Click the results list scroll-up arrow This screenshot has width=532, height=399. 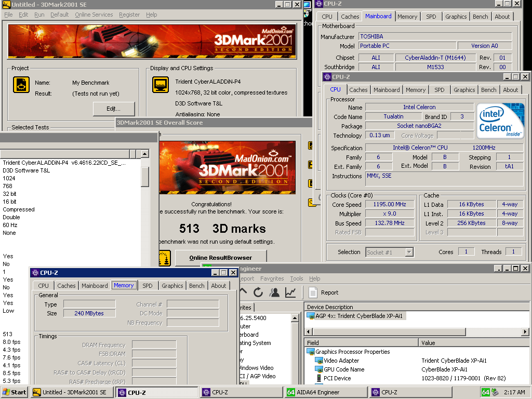145,154
